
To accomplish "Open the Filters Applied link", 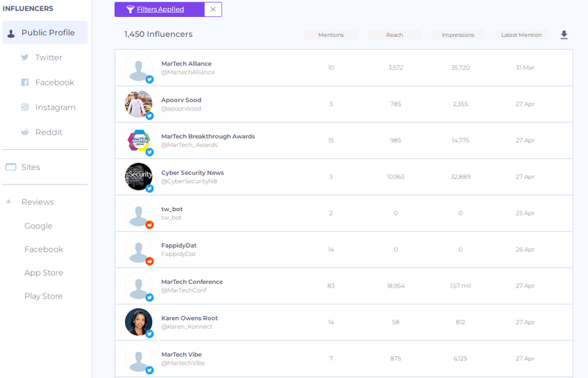I will [x=160, y=10].
